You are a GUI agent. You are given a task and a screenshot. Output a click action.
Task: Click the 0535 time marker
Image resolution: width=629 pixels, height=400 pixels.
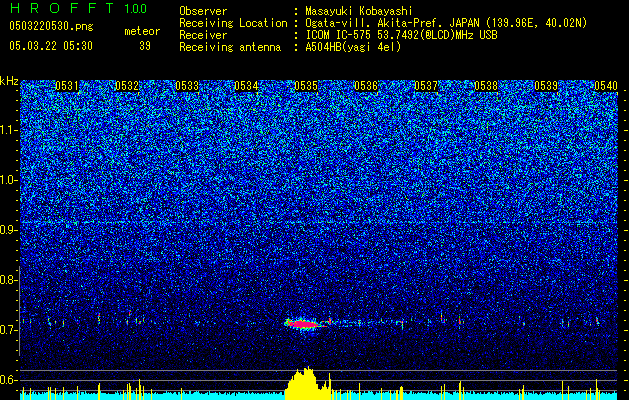[x=306, y=86]
